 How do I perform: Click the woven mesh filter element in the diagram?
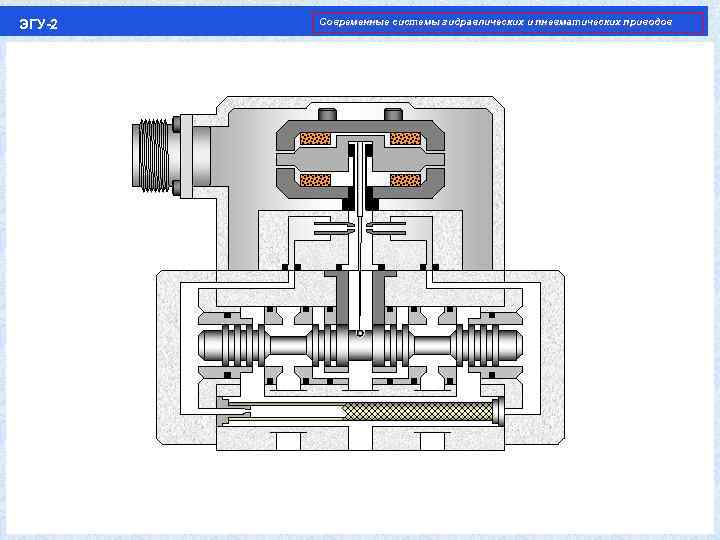[417, 411]
